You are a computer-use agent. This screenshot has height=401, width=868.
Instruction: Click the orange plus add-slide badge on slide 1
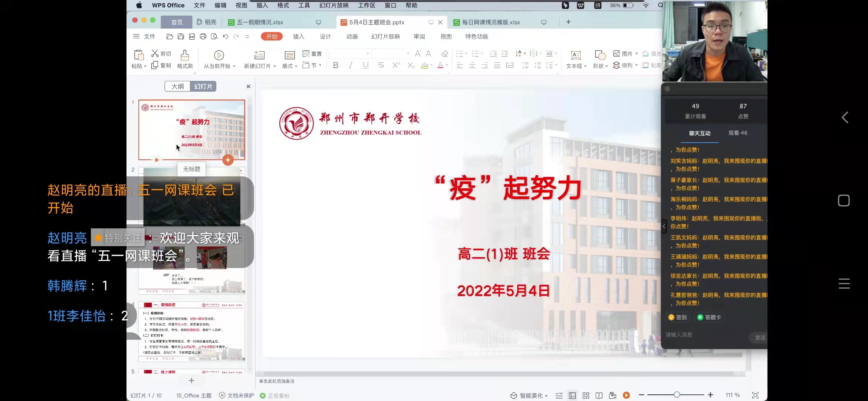coord(228,160)
